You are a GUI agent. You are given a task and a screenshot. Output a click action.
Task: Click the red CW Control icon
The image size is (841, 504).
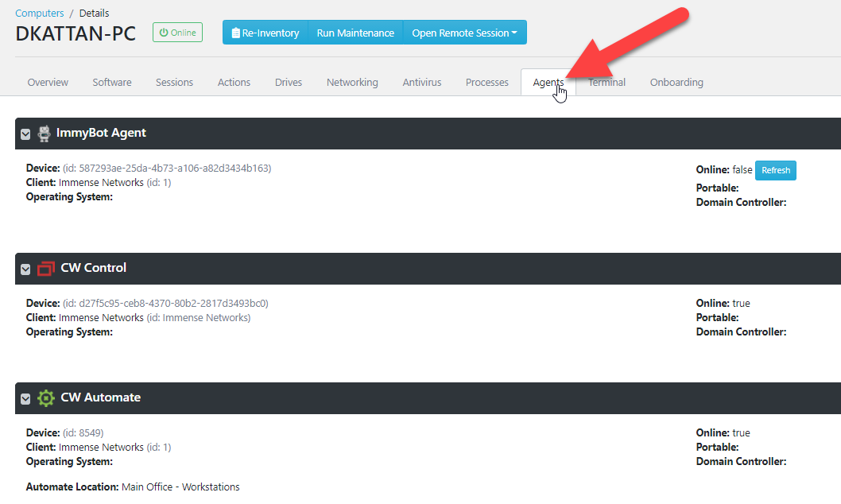coord(47,269)
